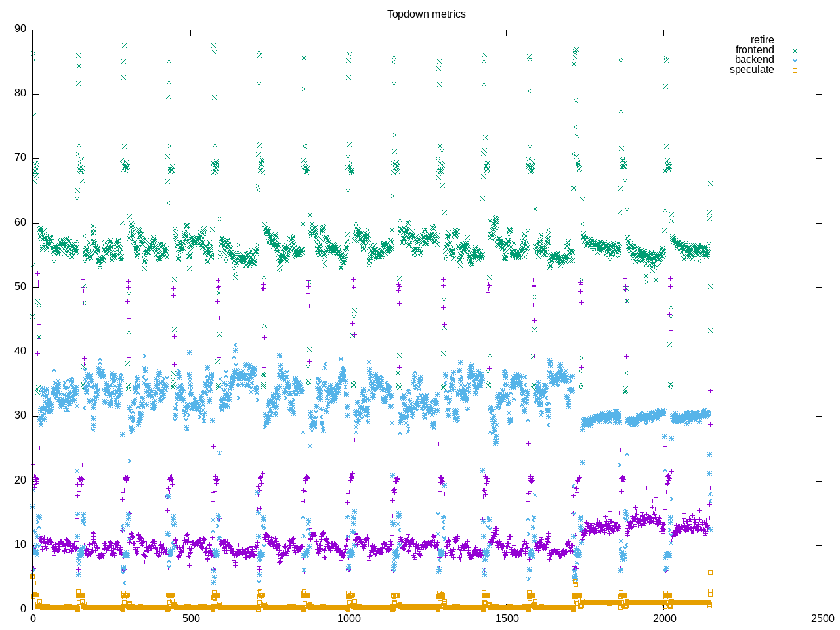This screenshot has height=630, width=840.
Task: Click the green x marker beside frontend
Action: tap(795, 51)
